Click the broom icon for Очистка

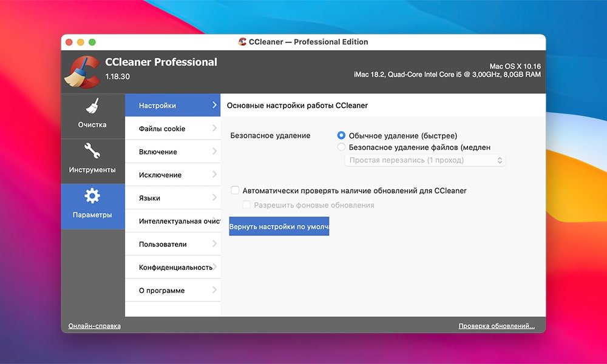point(92,107)
